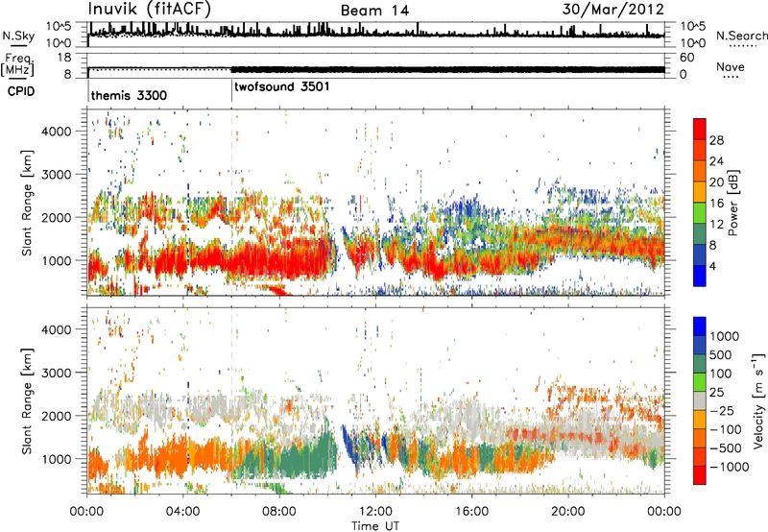768x532 pixels.
Task: Click the 'Nave' legend label
Action: point(731,66)
